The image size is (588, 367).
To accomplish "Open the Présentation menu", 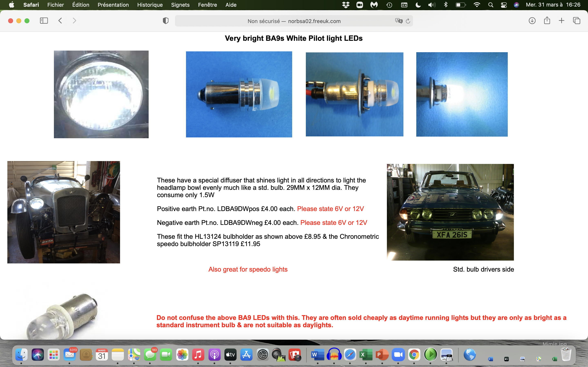I will [x=113, y=5].
